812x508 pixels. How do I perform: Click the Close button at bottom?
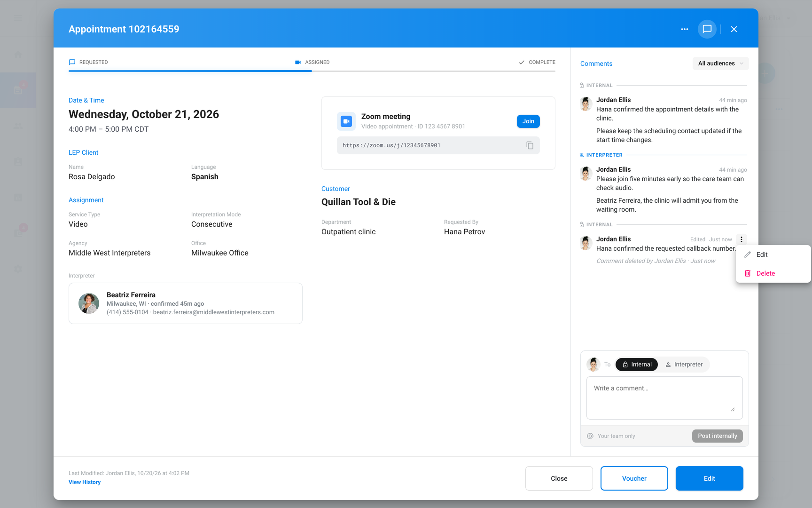559,478
